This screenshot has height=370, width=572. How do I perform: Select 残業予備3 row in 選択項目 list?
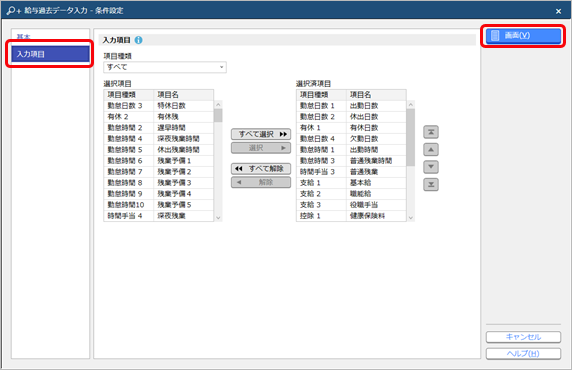pyautogui.click(x=159, y=182)
